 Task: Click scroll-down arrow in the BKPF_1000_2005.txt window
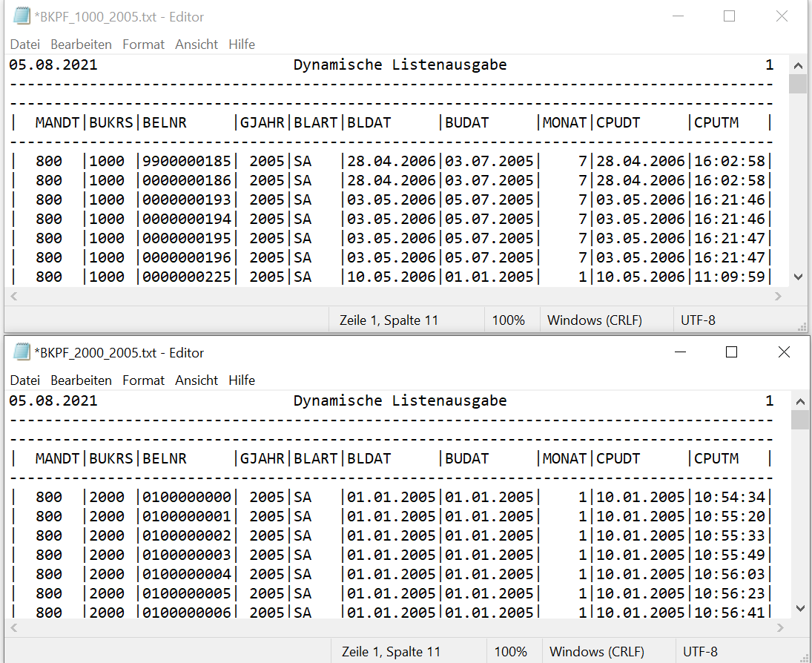point(798,277)
